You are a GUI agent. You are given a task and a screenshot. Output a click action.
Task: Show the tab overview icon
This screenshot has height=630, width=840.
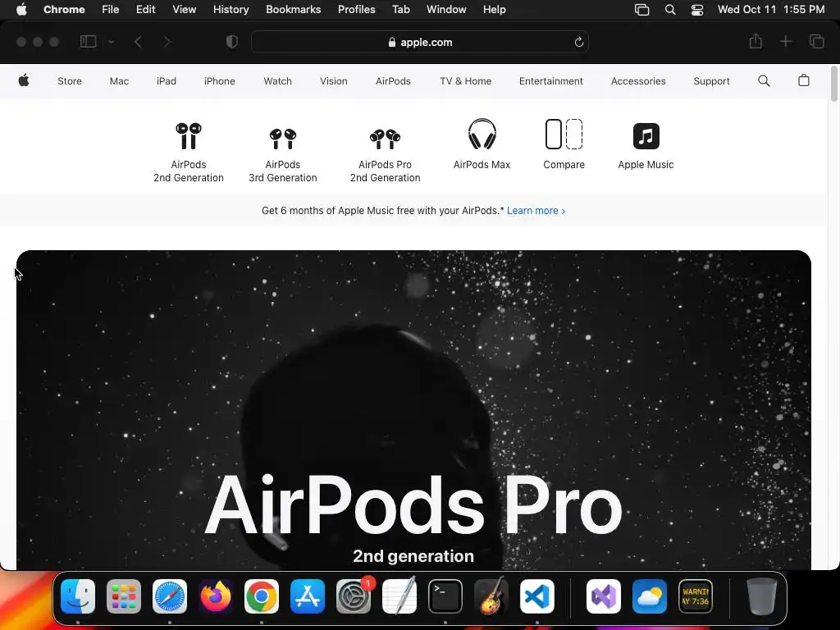tap(816, 42)
